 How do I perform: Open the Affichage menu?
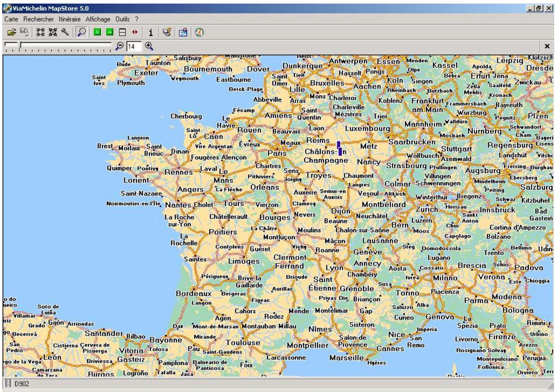point(98,19)
